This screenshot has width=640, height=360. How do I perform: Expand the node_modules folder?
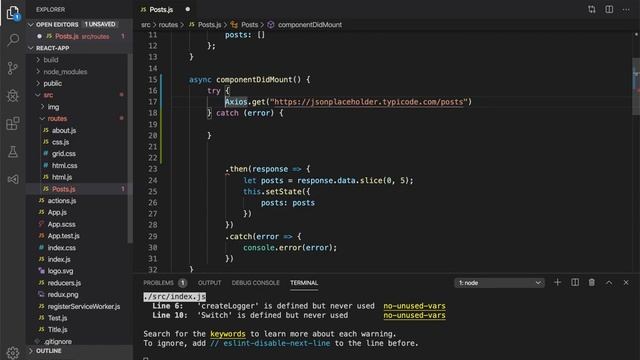tap(65, 72)
